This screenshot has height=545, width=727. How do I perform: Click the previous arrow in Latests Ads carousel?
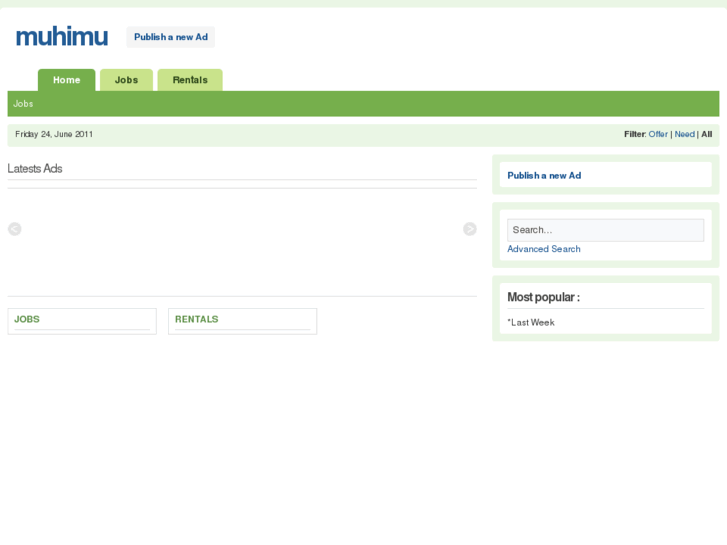[x=14, y=229]
